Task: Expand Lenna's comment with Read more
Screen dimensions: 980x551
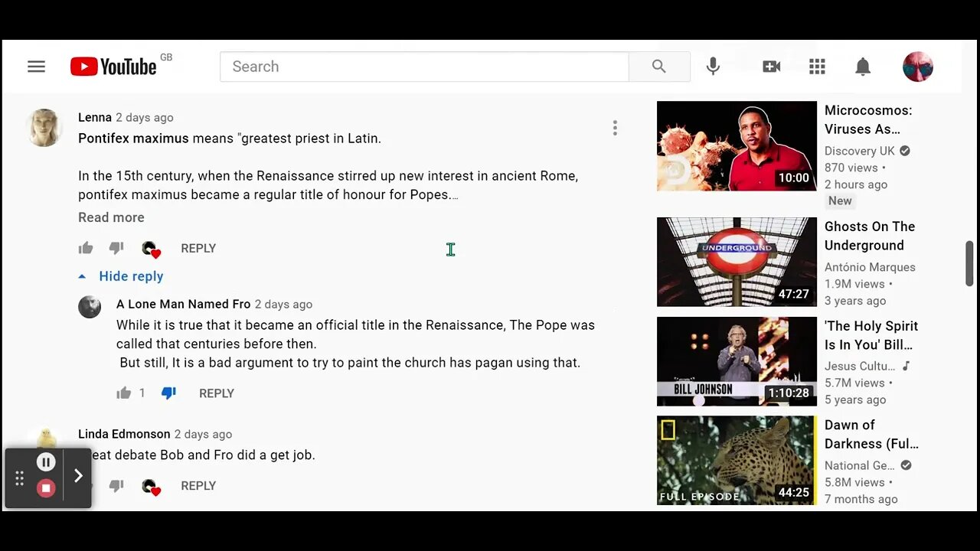Action: click(x=111, y=217)
